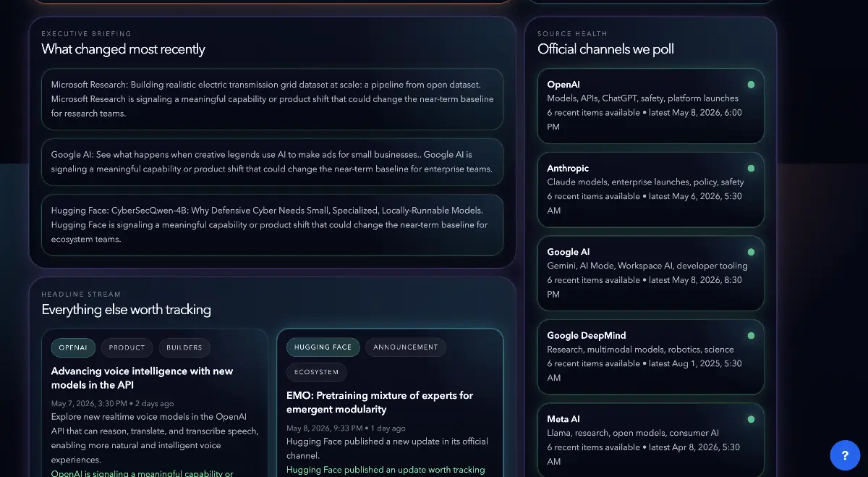The width and height of the screenshot is (868, 477).
Task: Select the ECOSYSTEM tag chip
Action: [x=317, y=372]
